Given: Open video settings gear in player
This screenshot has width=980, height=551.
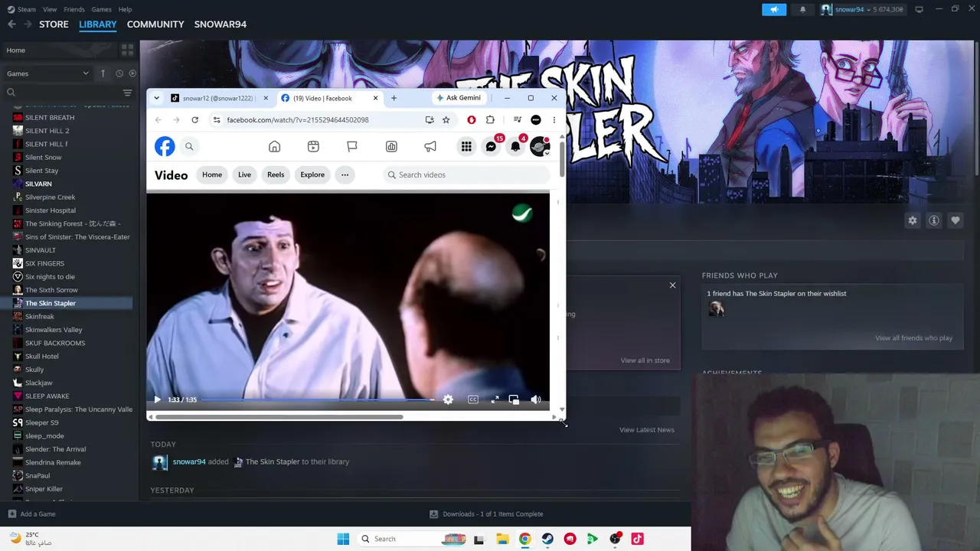Looking at the screenshot, I should pos(448,399).
